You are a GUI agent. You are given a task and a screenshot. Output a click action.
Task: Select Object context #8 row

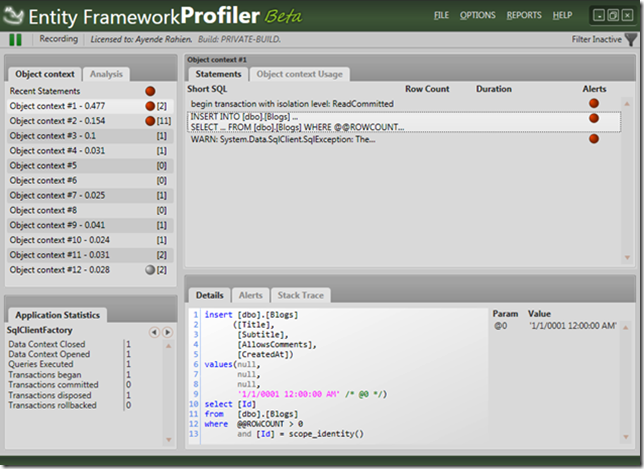coord(90,210)
